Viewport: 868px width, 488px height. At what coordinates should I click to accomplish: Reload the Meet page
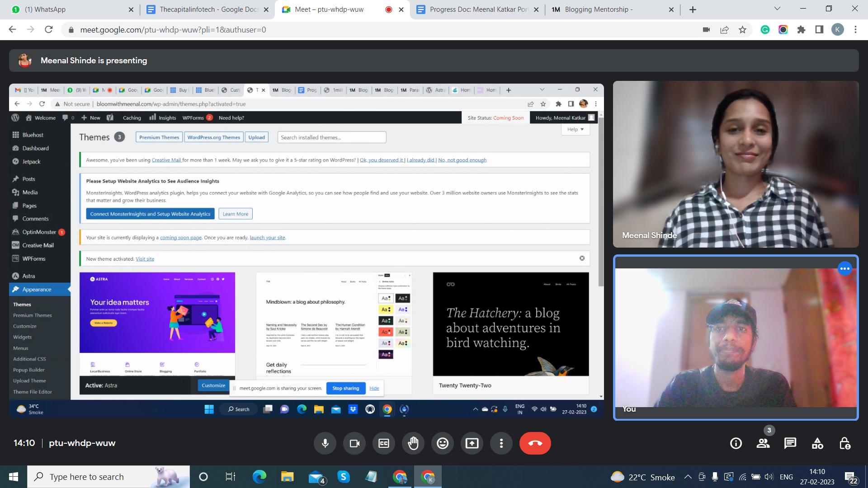pyautogui.click(x=49, y=29)
